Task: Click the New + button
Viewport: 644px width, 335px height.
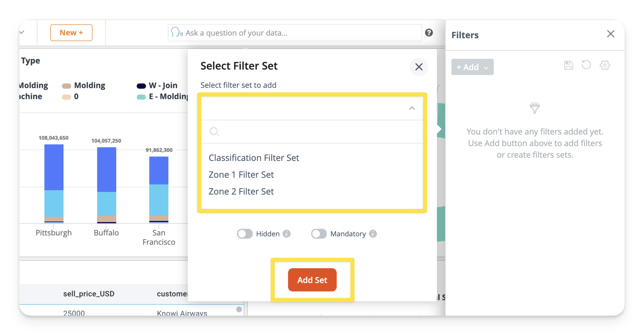Action: tap(71, 33)
